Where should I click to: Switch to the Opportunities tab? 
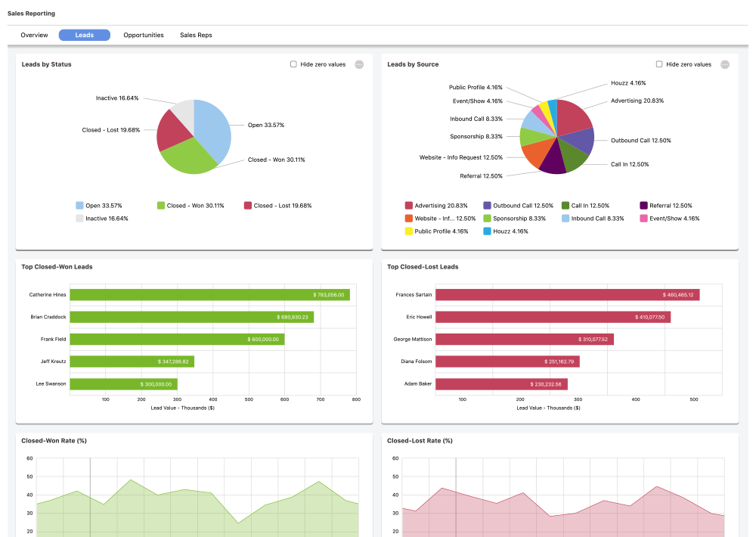click(142, 35)
